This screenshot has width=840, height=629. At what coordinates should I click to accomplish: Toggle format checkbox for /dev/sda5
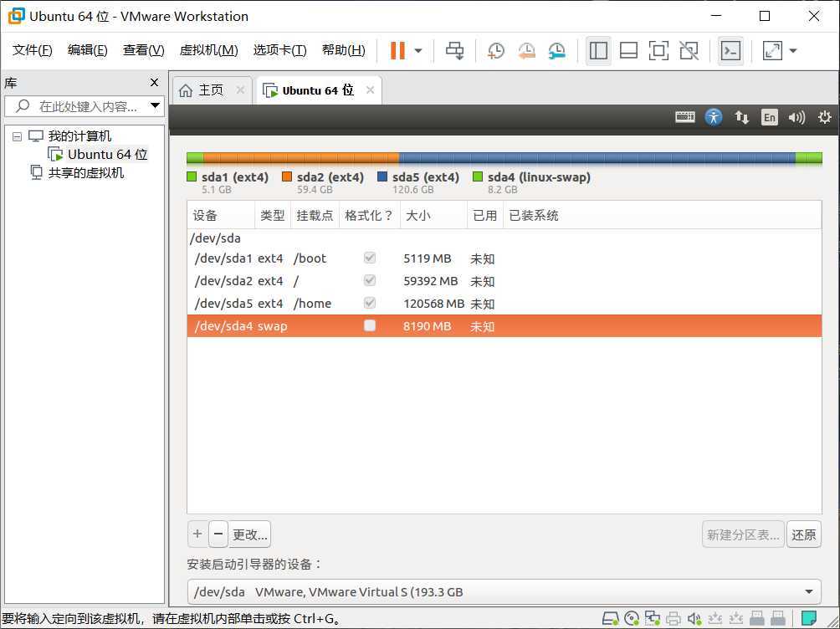click(370, 303)
